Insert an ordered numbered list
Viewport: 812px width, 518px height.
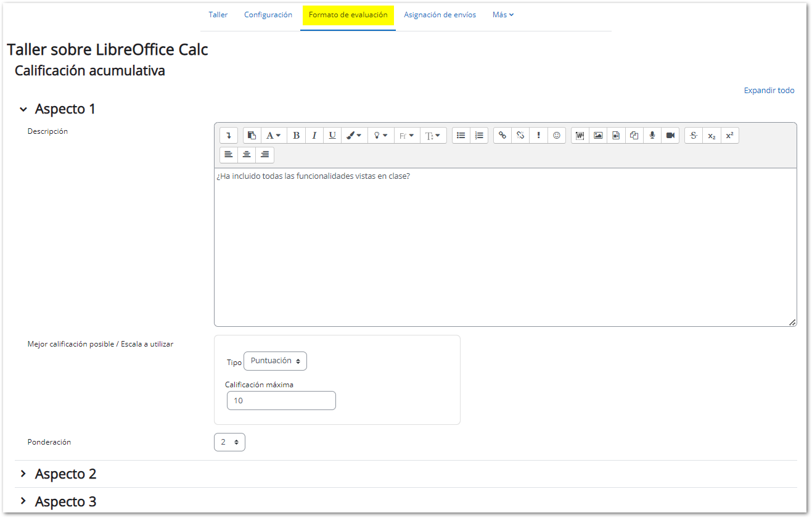coord(479,136)
